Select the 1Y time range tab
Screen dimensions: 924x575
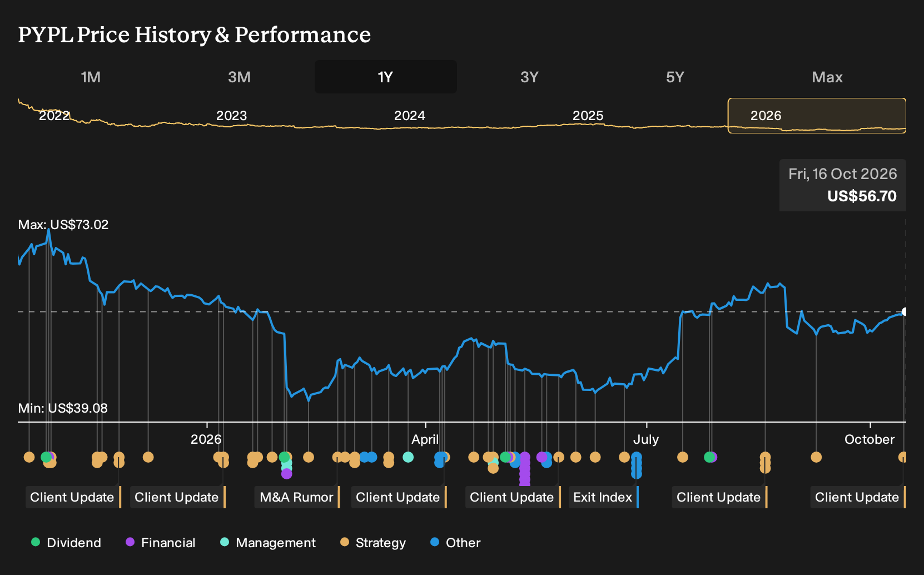pyautogui.click(x=386, y=77)
